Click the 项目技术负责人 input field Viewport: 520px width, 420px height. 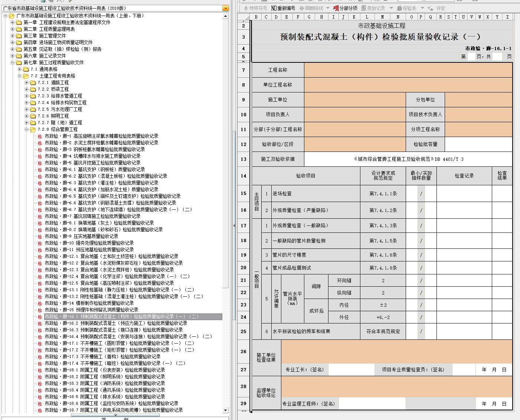479,114
